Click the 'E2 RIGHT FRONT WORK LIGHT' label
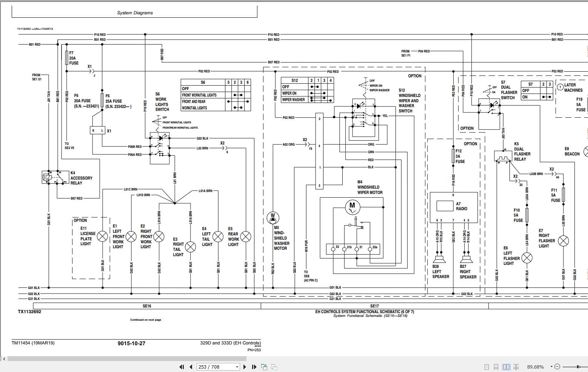 tap(146, 237)
